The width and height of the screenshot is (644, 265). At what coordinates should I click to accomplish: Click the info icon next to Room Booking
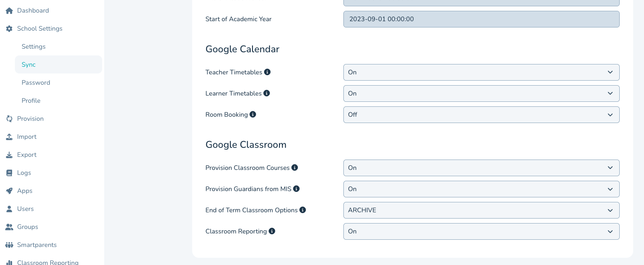coord(253,114)
